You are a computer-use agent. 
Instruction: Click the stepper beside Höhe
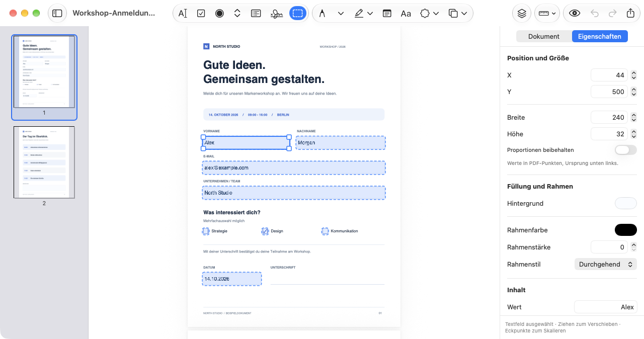pyautogui.click(x=633, y=134)
